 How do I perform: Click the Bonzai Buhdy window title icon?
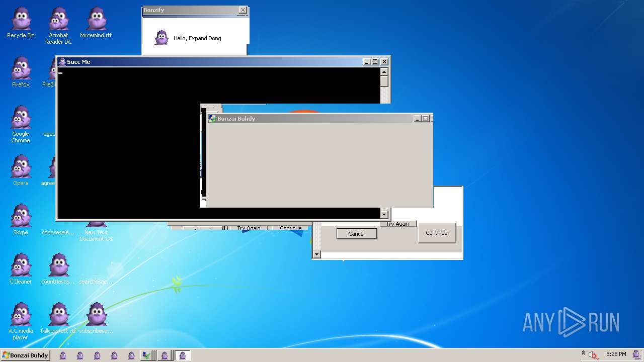click(x=212, y=119)
